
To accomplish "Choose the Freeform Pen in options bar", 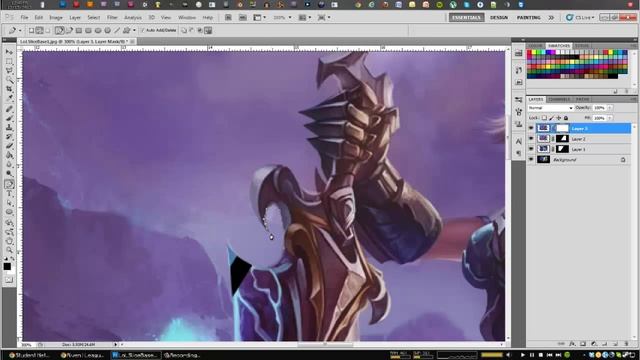I will (69, 31).
